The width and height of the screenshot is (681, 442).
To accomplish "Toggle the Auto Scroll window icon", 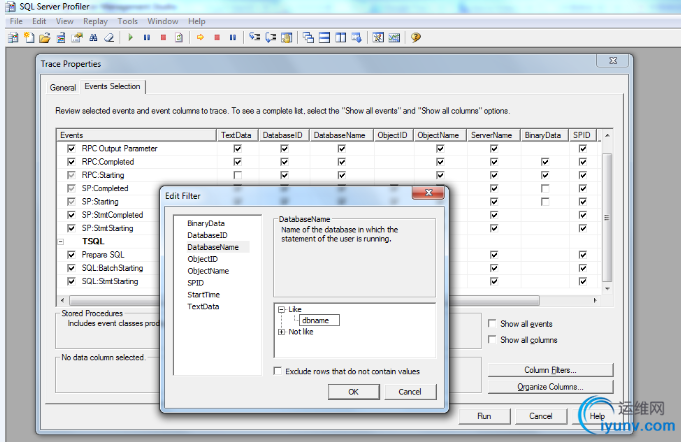I will [x=357, y=38].
